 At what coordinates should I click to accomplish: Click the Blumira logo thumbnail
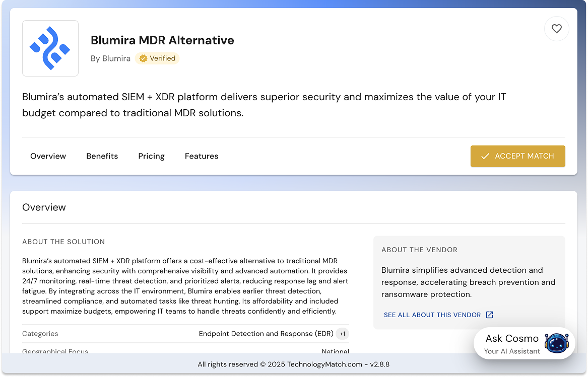pyautogui.click(x=50, y=48)
